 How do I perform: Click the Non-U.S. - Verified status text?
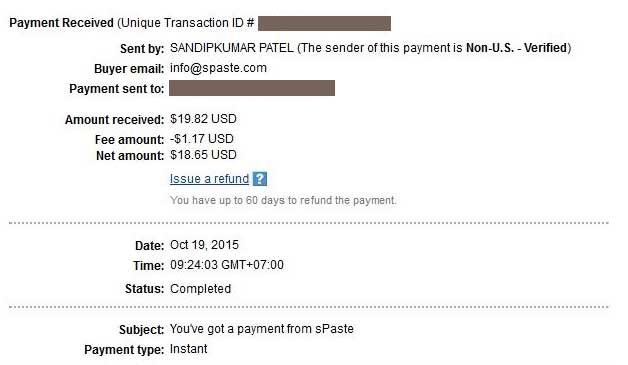click(516, 48)
